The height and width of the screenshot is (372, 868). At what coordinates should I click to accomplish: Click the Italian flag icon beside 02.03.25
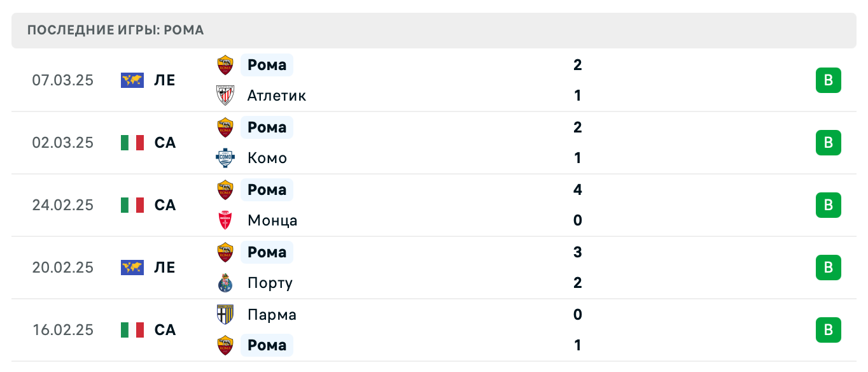pyautogui.click(x=132, y=143)
